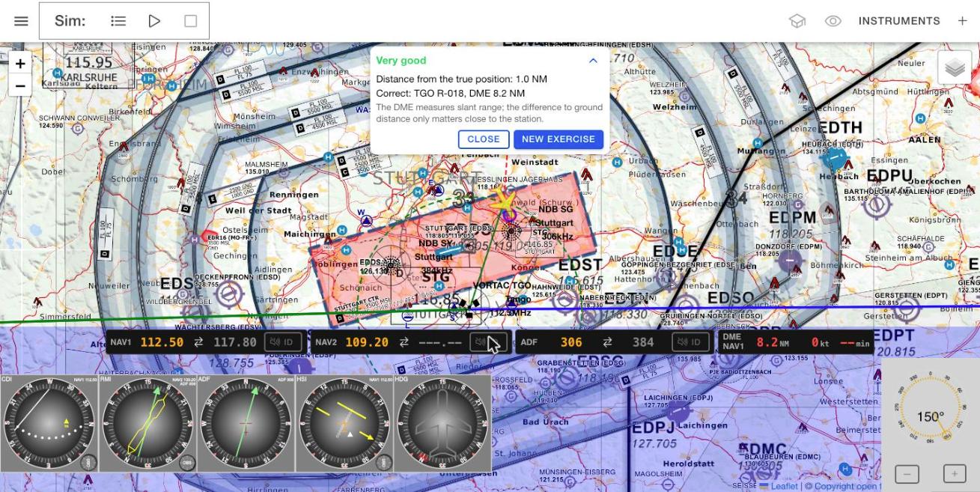Screen dimensions: 980x492
Task: Swap NAV2 active and standby frequencies
Action: [404, 342]
